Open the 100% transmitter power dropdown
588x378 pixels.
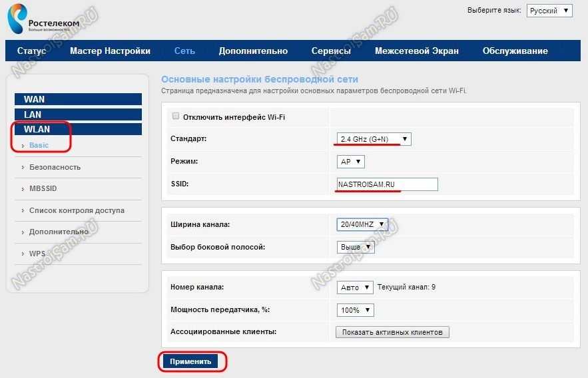pos(356,310)
